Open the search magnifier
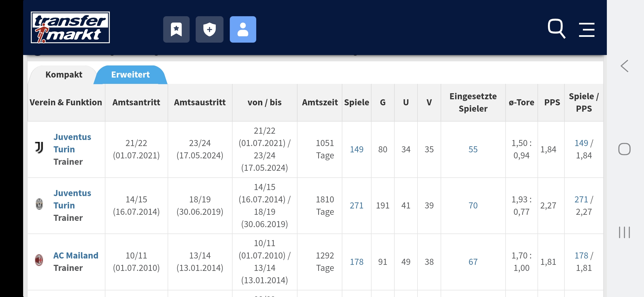The height and width of the screenshot is (297, 644). (556, 29)
